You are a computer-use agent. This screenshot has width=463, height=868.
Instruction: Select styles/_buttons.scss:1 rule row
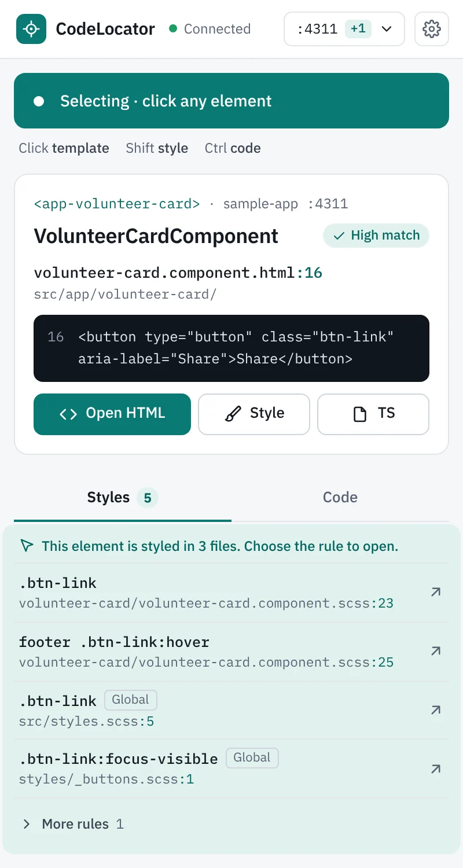[x=231, y=769]
